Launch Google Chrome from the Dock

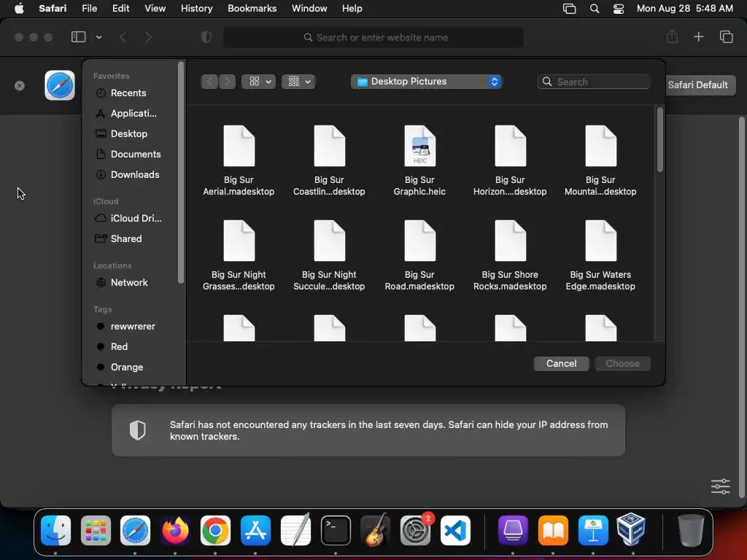[x=215, y=530]
